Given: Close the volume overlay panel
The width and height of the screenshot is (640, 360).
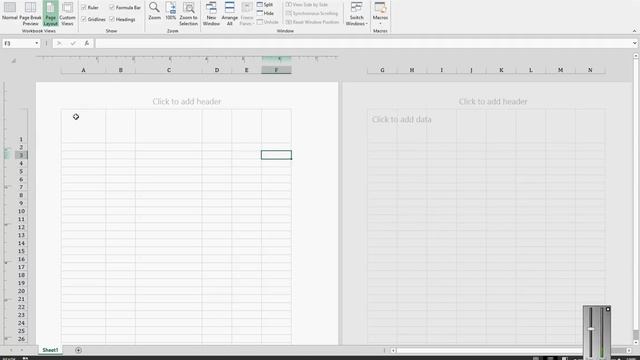Looking at the screenshot, I should click(608, 309).
